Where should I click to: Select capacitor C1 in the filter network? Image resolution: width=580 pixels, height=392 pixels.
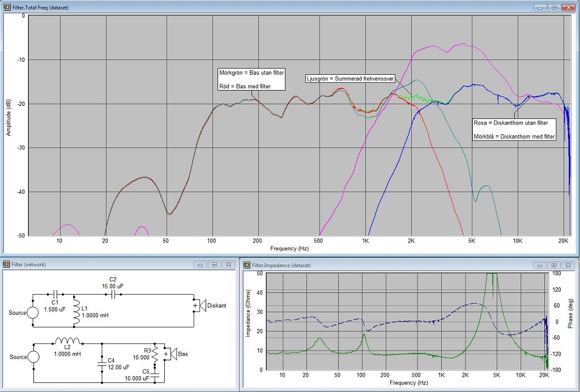pyautogui.click(x=55, y=295)
